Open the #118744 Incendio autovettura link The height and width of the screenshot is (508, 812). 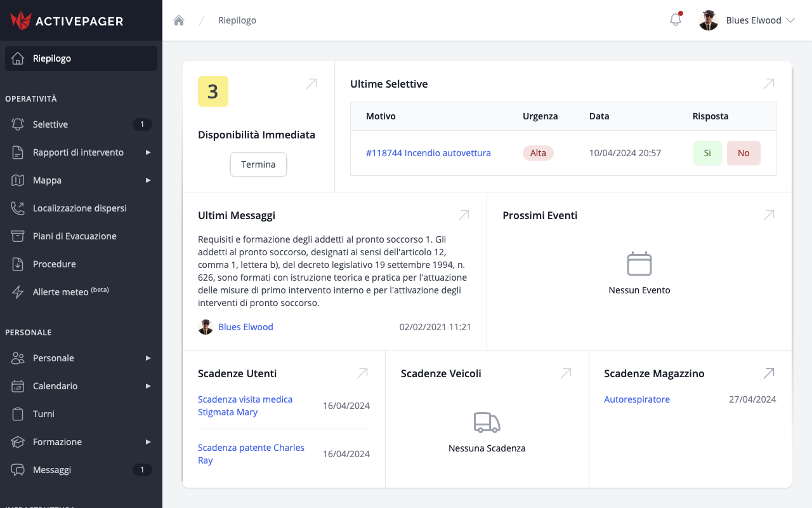(428, 153)
